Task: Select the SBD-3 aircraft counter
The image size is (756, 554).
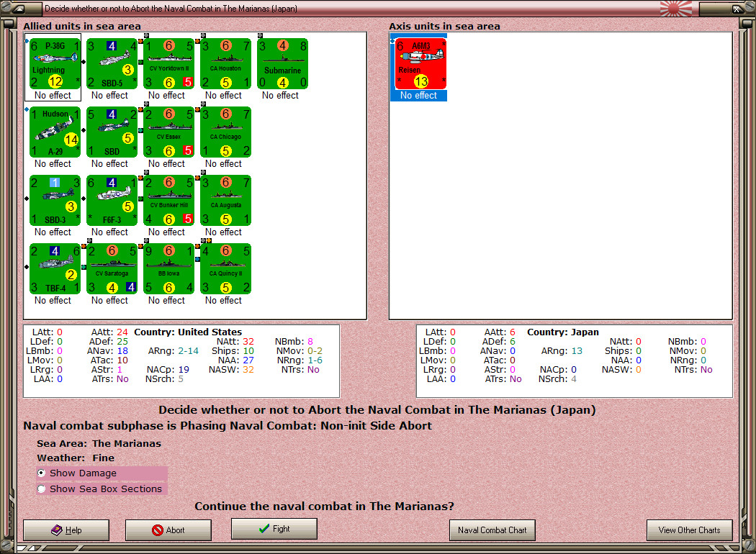Action: tap(55, 201)
